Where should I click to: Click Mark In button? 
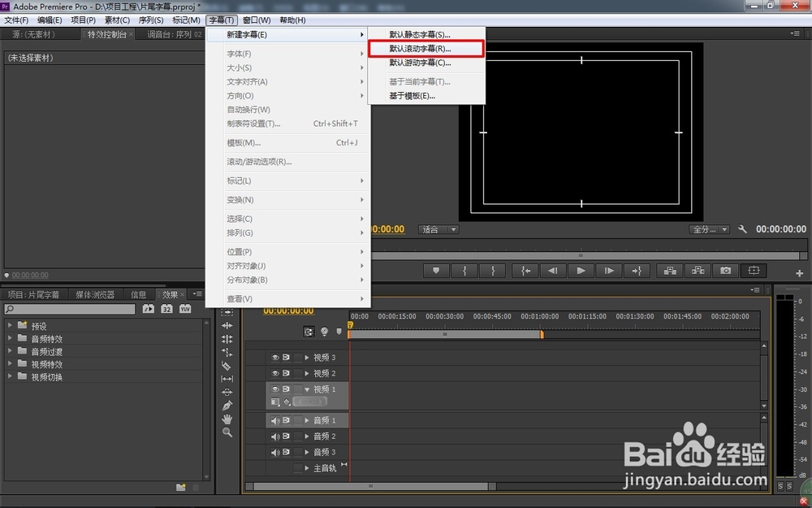[x=464, y=271]
